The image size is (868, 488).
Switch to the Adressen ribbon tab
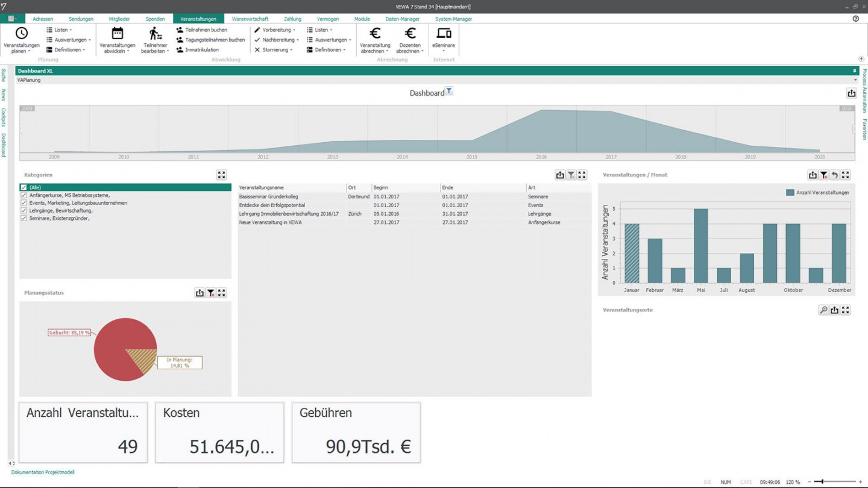click(x=43, y=19)
